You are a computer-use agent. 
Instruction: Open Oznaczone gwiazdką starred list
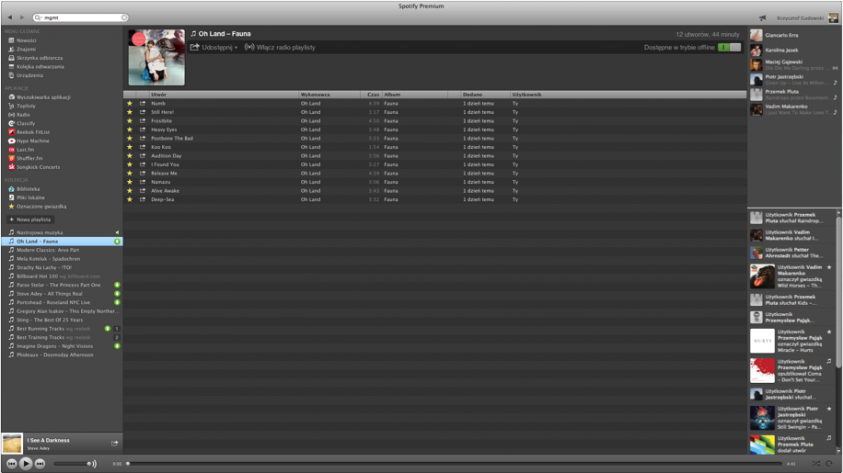tap(41, 206)
